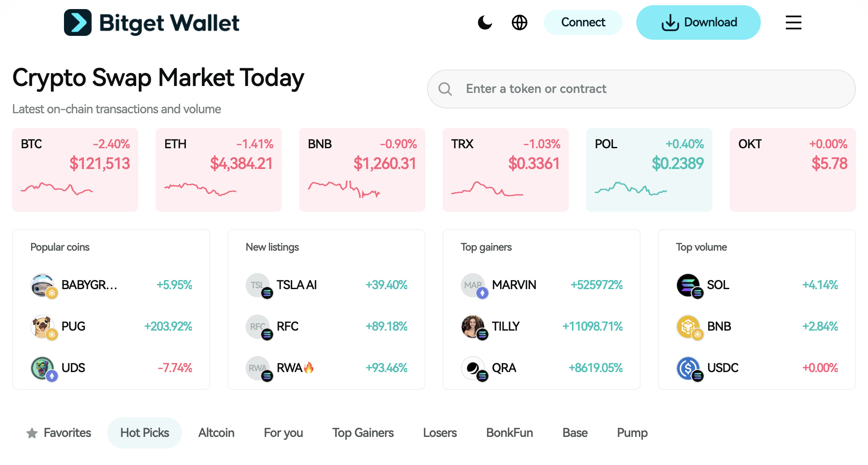Click the Download button
This screenshot has width=868, height=465.
pos(698,22)
